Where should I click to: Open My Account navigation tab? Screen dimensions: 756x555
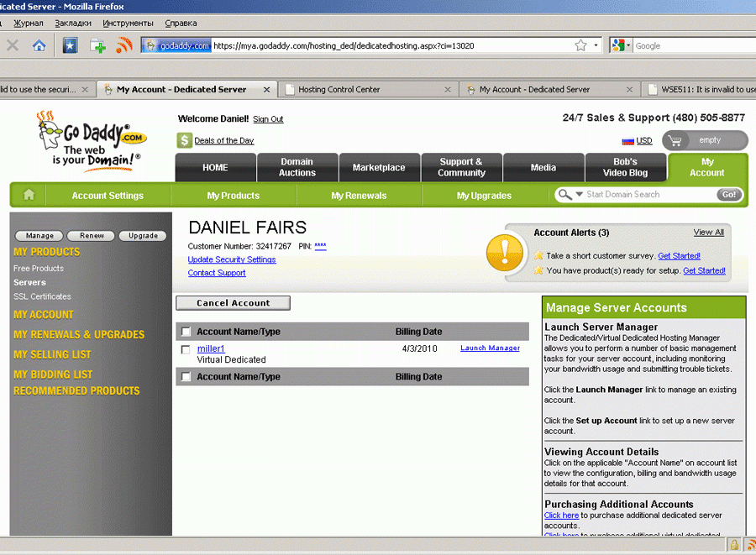point(707,168)
